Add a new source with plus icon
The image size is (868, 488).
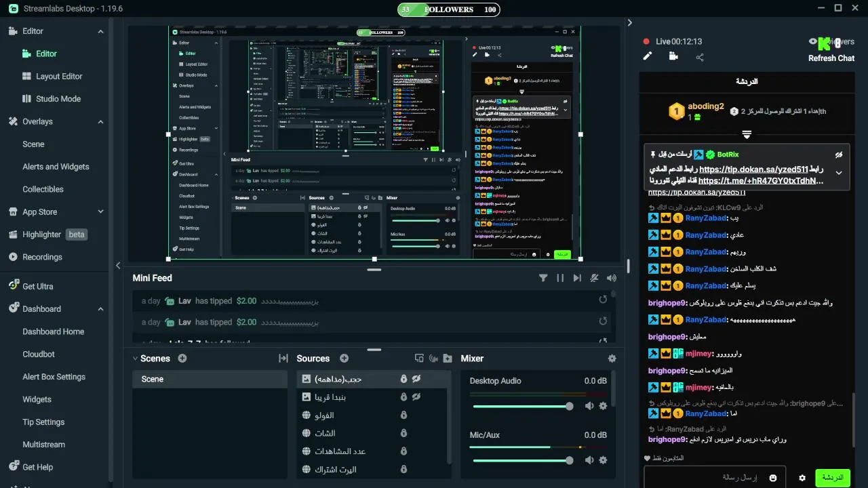pyautogui.click(x=344, y=359)
